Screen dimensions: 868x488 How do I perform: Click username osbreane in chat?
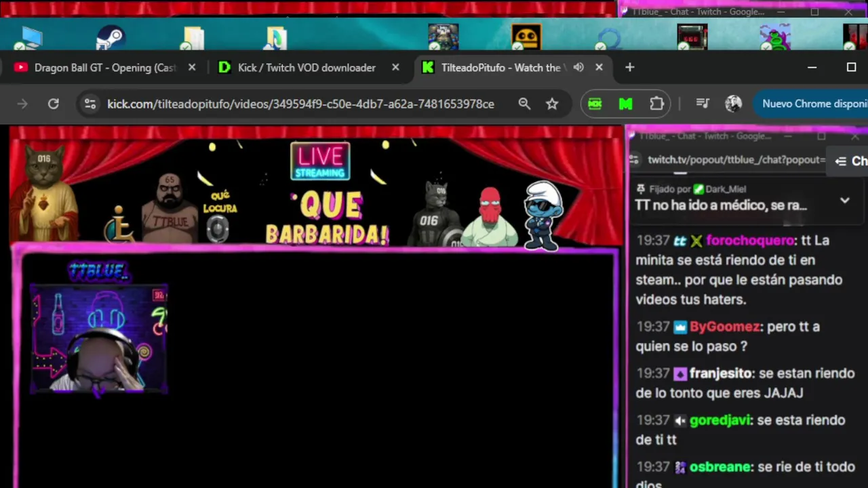tap(720, 466)
